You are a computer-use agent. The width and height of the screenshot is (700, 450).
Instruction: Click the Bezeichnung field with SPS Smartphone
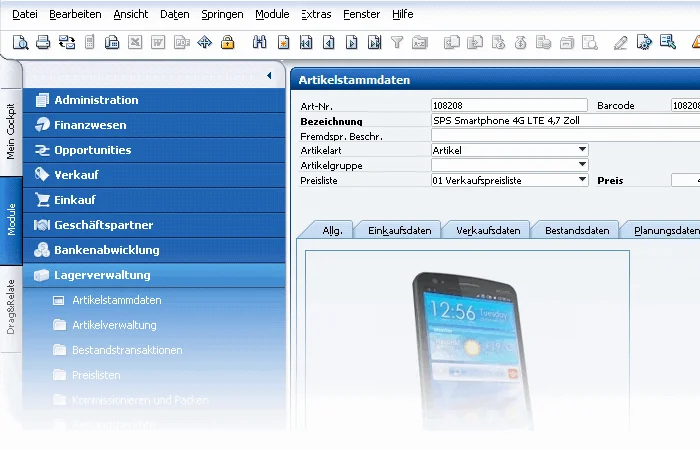click(565, 121)
